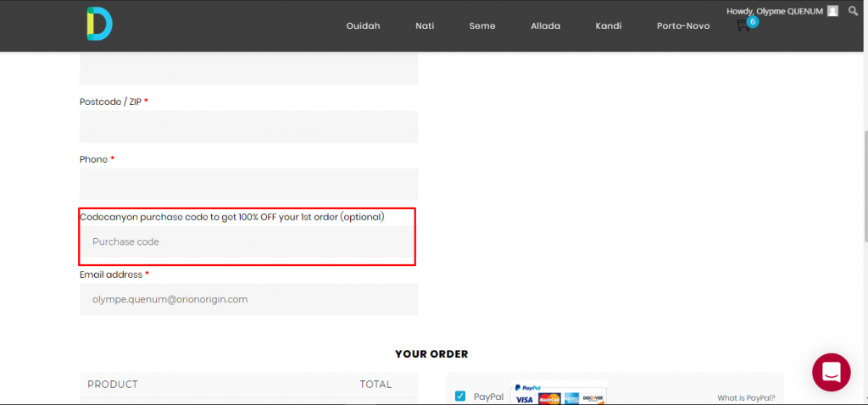Toggle the PayPal payment checkbox
Viewport: 868px width, 405px height.
(x=460, y=396)
